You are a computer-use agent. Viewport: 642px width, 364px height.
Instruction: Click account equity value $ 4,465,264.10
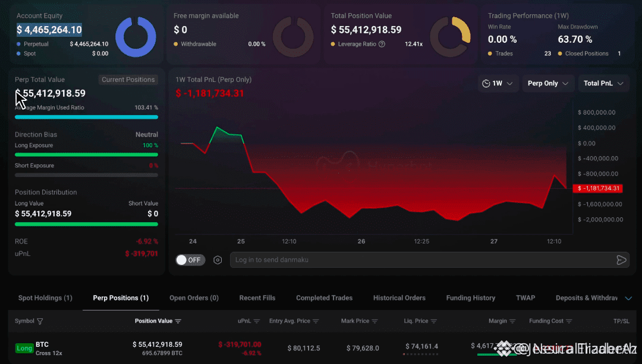pos(49,30)
